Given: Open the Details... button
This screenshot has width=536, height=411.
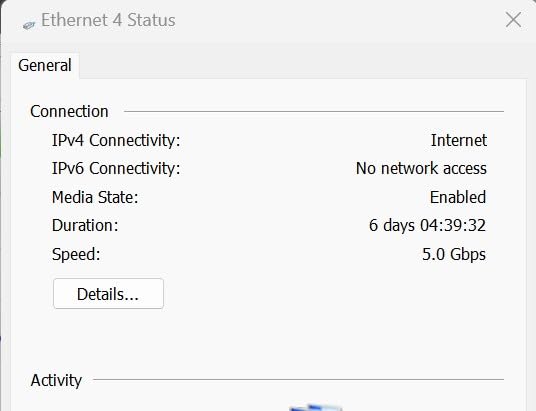Looking at the screenshot, I should (x=108, y=294).
